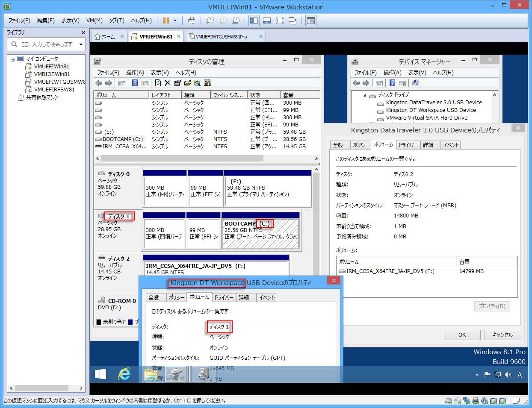Select the BOOTCAMP (C:) volume row

pos(207,139)
